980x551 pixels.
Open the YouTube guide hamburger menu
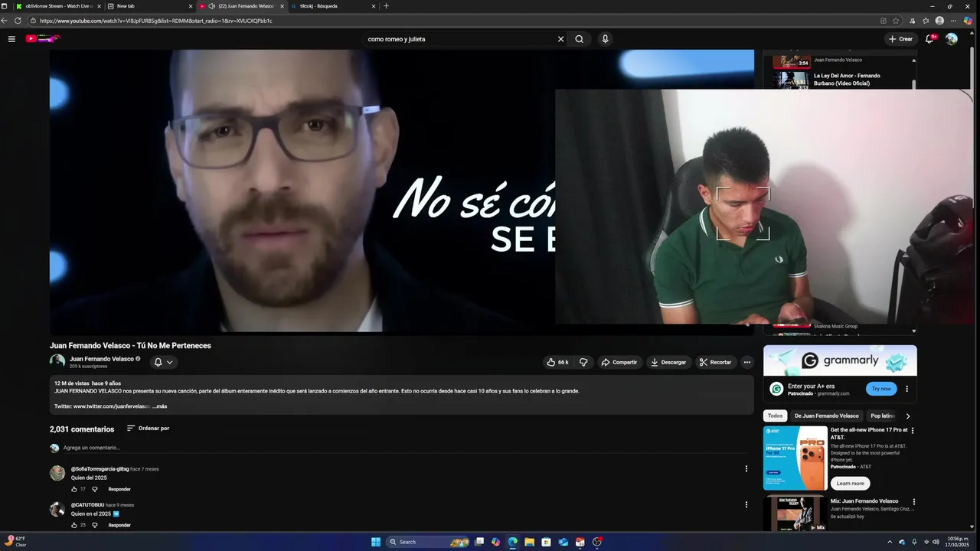pos(11,39)
